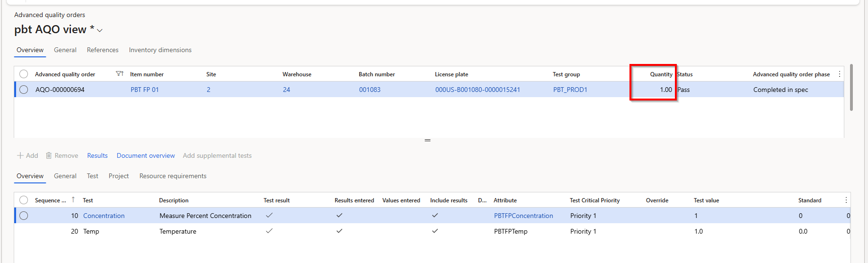Select all rows in upper grid header circle

click(x=24, y=74)
